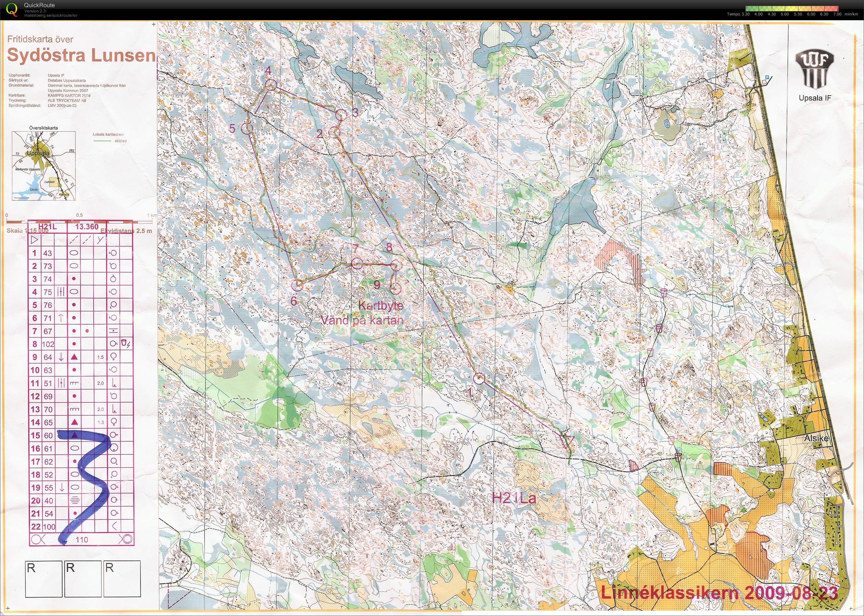Click the 'Tempo 3.30' scale label
The height and width of the screenshot is (616, 864).
pos(738,14)
